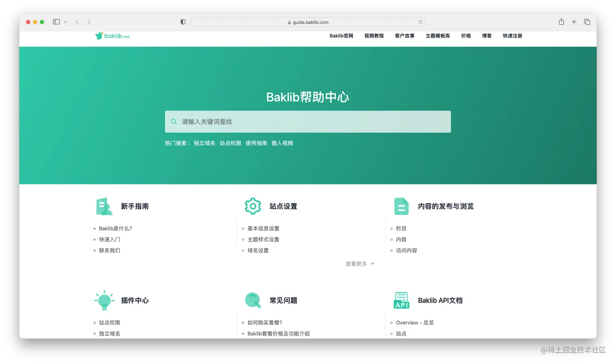Open the 插件中心 heading
The image size is (616, 364).
click(x=135, y=300)
